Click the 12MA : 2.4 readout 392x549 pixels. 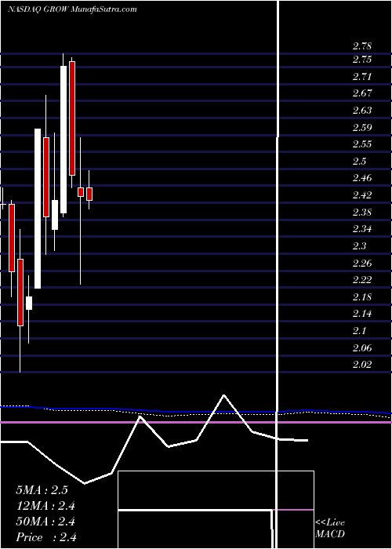[45, 506]
